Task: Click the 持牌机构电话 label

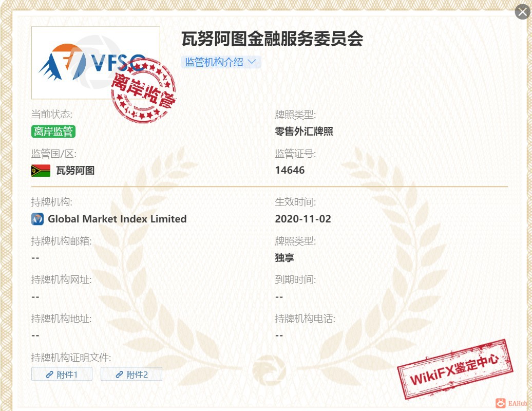Action: [305, 319]
